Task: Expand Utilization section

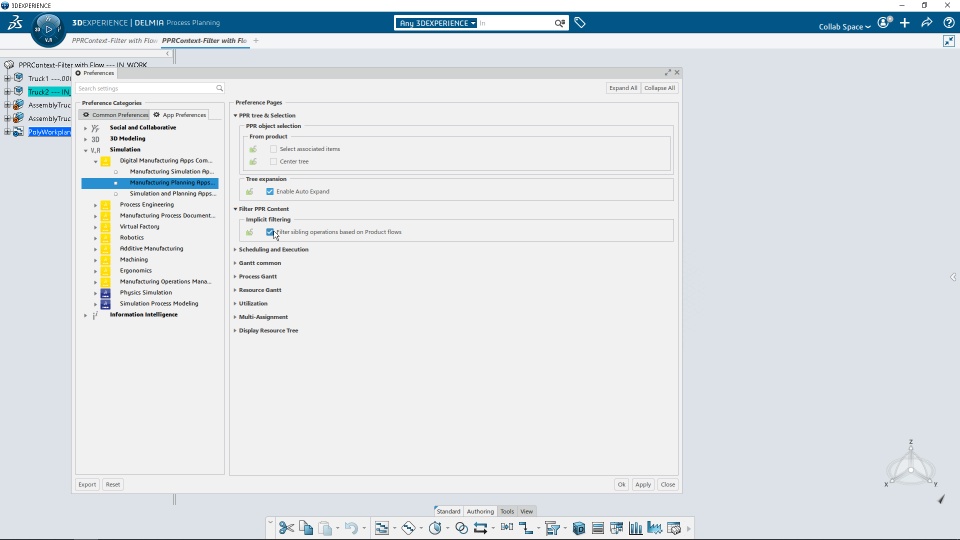Action: pos(235,304)
